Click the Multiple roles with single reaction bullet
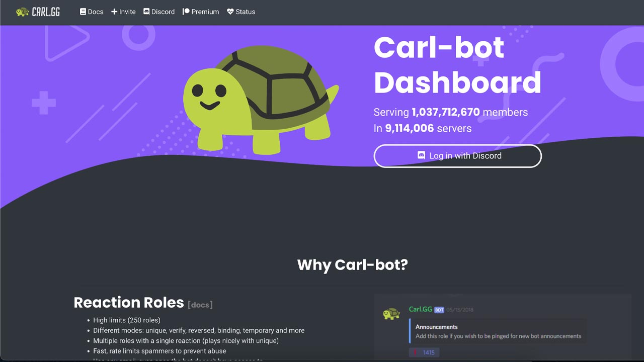 coord(186,341)
